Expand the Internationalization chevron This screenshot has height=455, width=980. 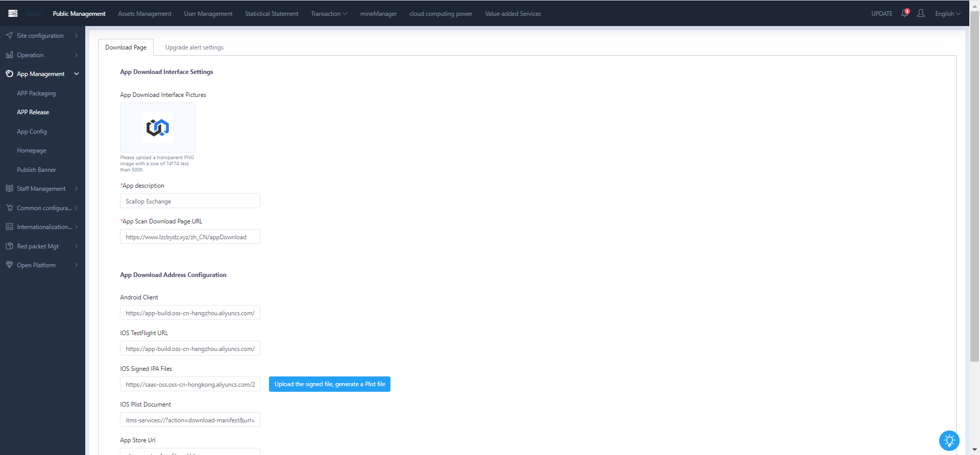77,226
